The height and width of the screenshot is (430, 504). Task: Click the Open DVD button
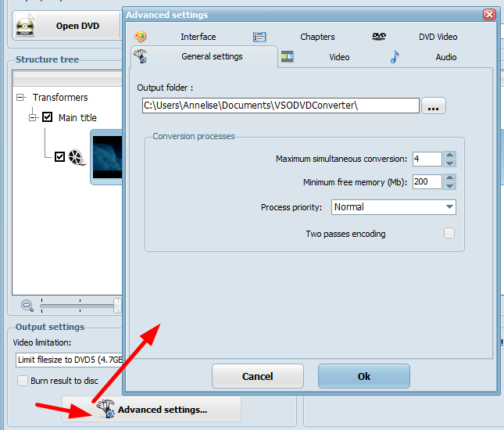point(66,26)
